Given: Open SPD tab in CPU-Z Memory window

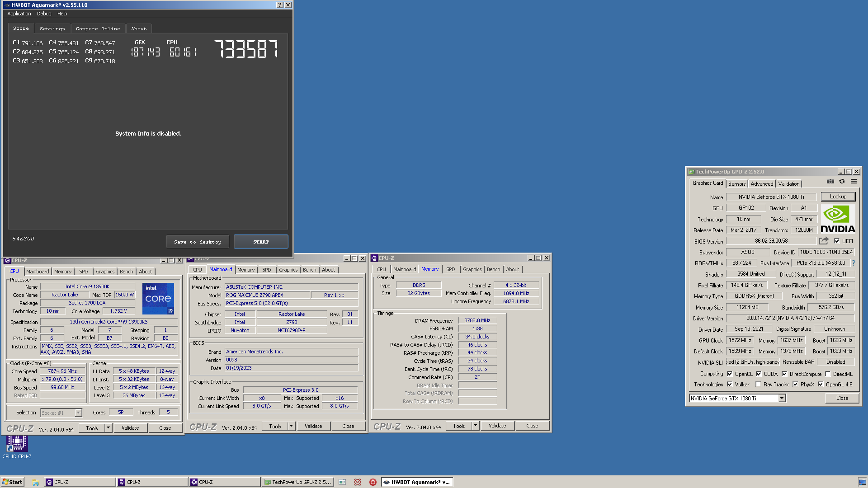Looking at the screenshot, I should pyautogui.click(x=451, y=269).
